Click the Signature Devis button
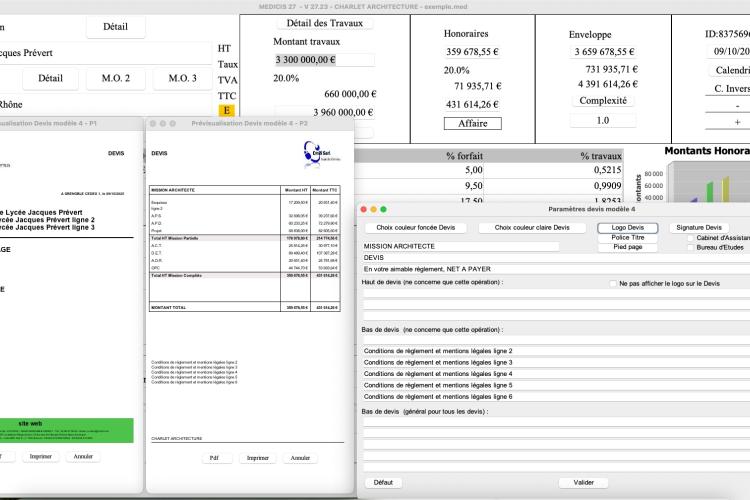Viewport: 750px width, 500px height. point(699,228)
